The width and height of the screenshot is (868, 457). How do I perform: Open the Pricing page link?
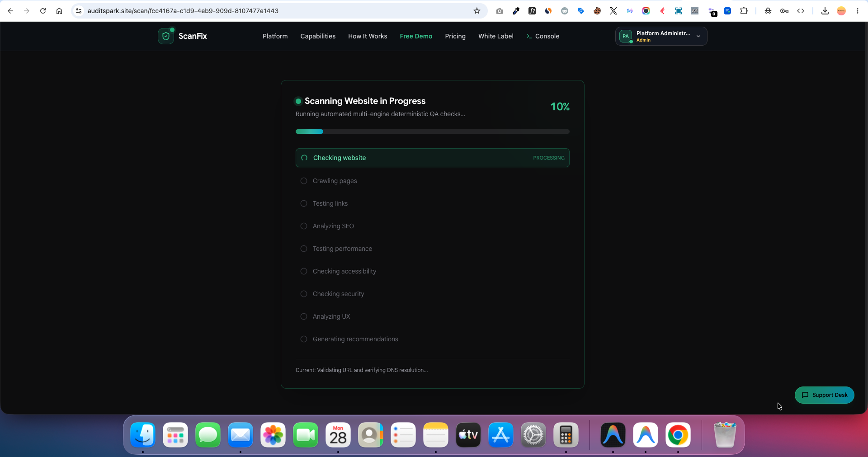tap(455, 36)
